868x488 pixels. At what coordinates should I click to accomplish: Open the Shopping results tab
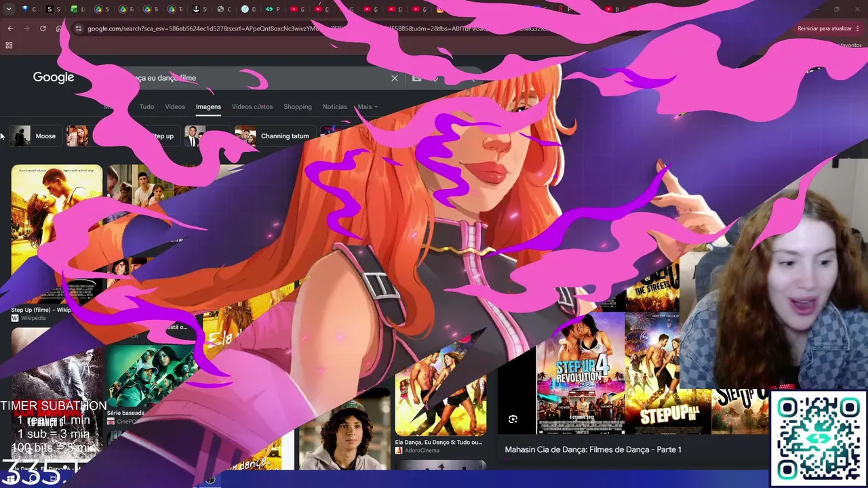pyautogui.click(x=298, y=106)
